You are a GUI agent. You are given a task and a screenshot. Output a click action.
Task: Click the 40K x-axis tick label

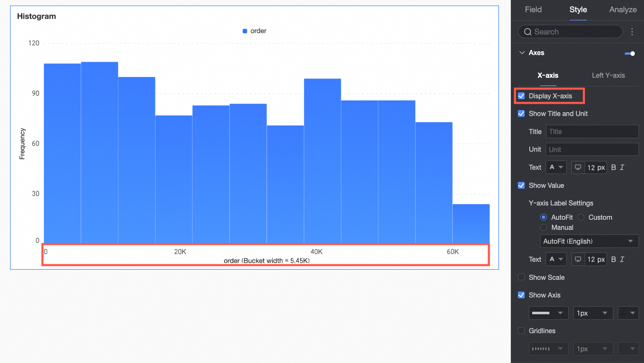tap(316, 252)
